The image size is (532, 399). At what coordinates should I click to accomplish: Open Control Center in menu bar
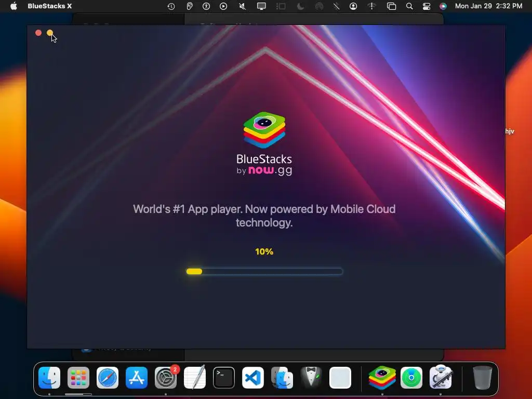427,6
